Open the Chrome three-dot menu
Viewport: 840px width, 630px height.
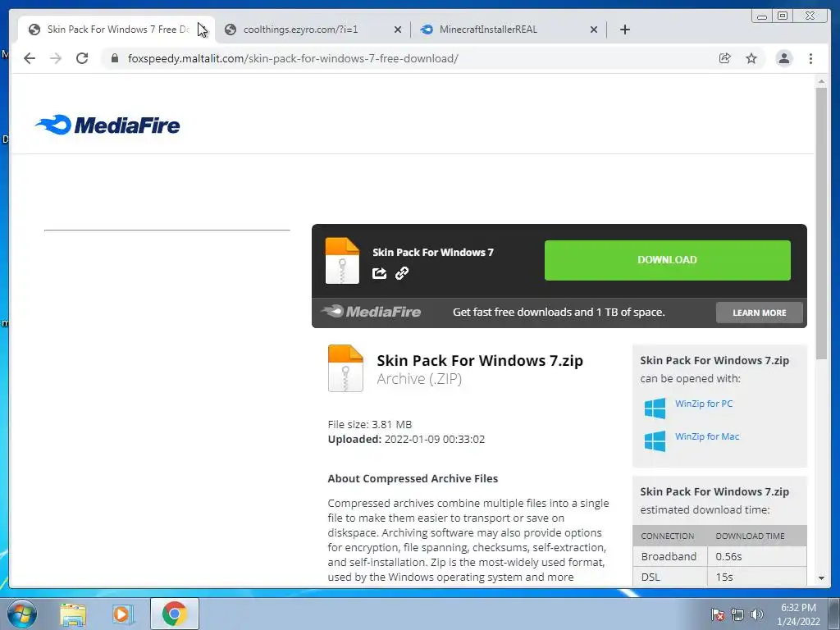pos(810,58)
